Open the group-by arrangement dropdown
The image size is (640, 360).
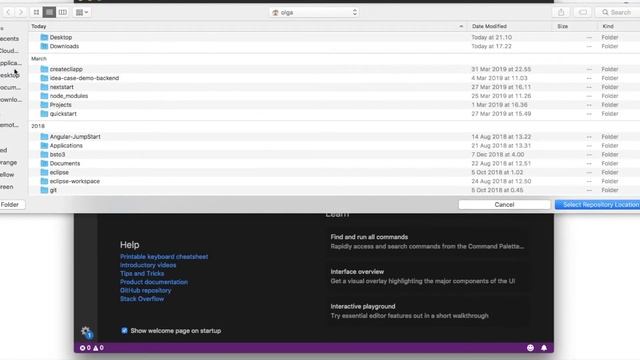pos(82,12)
